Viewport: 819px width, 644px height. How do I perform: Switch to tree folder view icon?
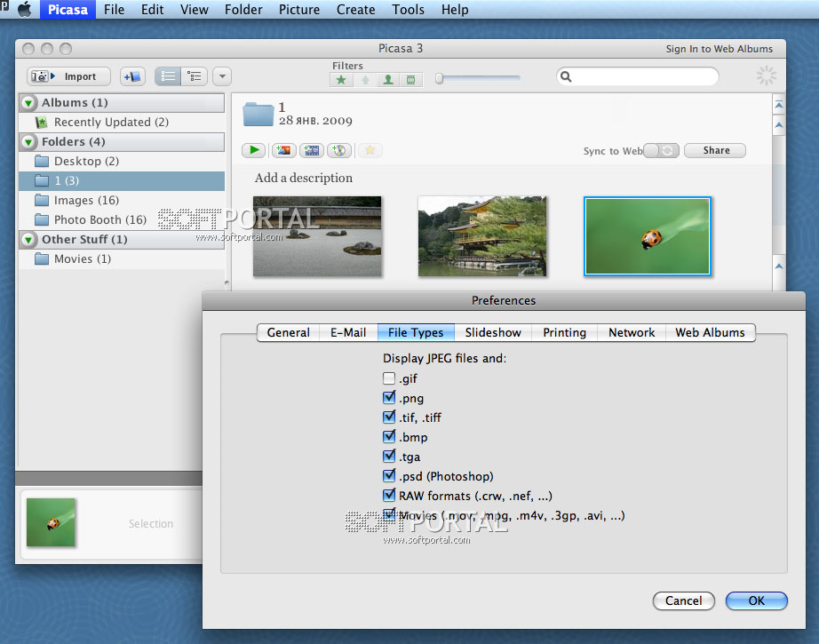pos(195,76)
